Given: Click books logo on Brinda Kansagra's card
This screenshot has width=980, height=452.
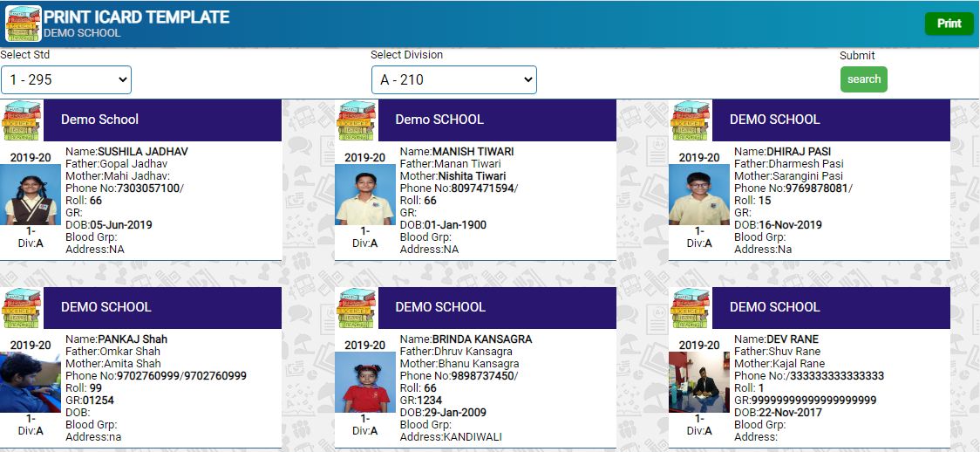Looking at the screenshot, I should [x=357, y=308].
